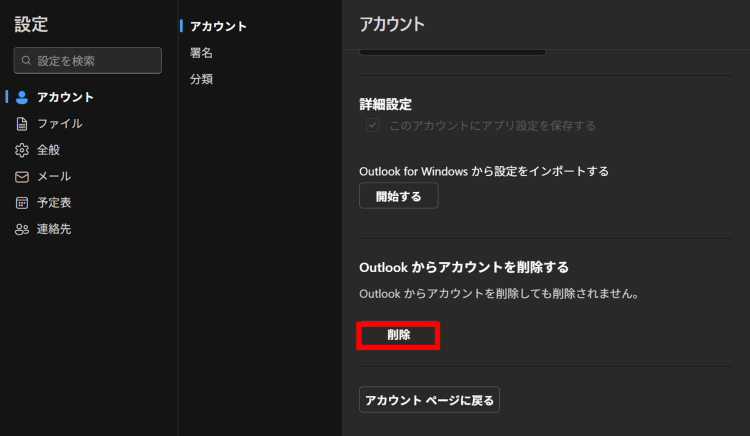
Task: Click the people icon beside 連絡先
Action: [22, 229]
